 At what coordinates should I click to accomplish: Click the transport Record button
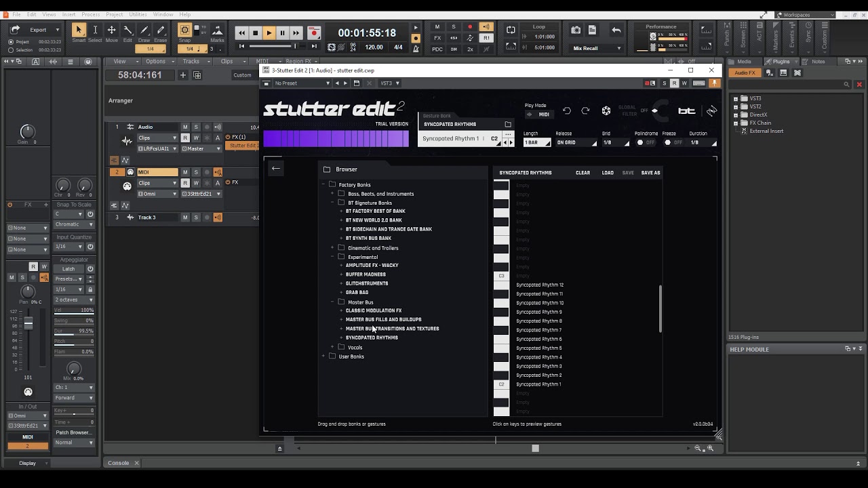coord(313,33)
